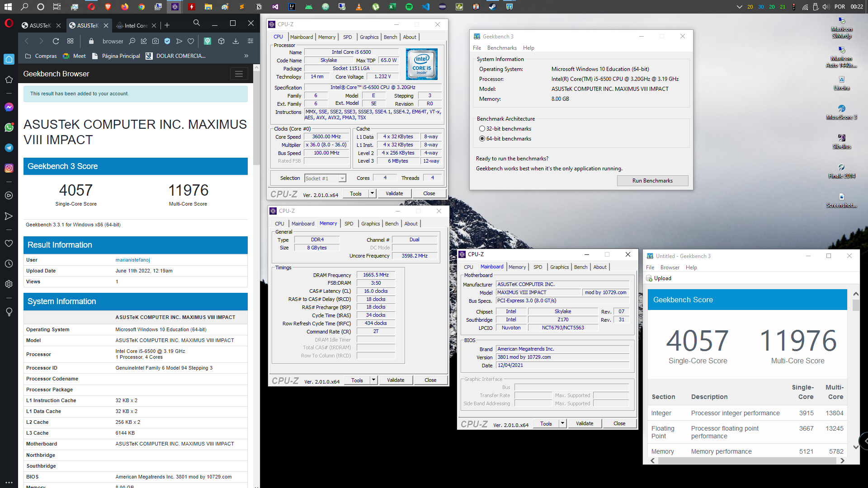Screen dimensions: 868x488
Task: Open Compras bookmark folder
Action: coord(41,56)
